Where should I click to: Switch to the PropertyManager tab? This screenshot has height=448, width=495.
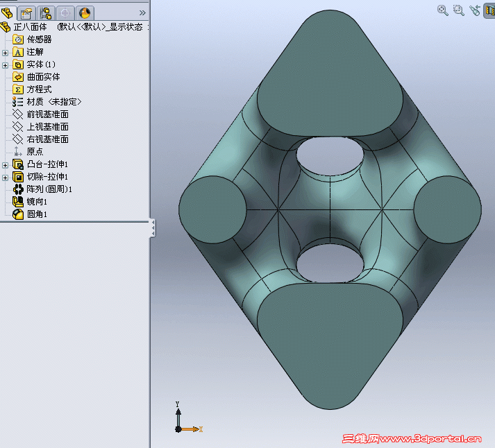(26, 13)
